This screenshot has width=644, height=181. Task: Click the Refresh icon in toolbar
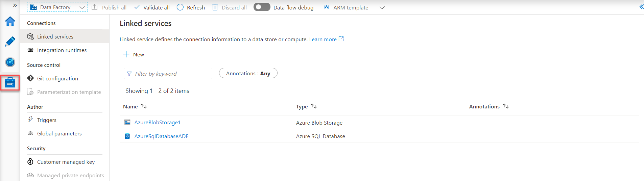click(x=180, y=7)
